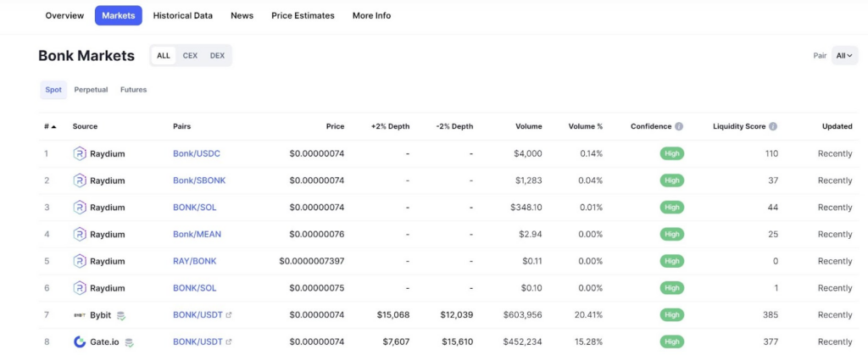This screenshot has width=868, height=355.
Task: Click the Confidence info icon
Action: tap(679, 126)
